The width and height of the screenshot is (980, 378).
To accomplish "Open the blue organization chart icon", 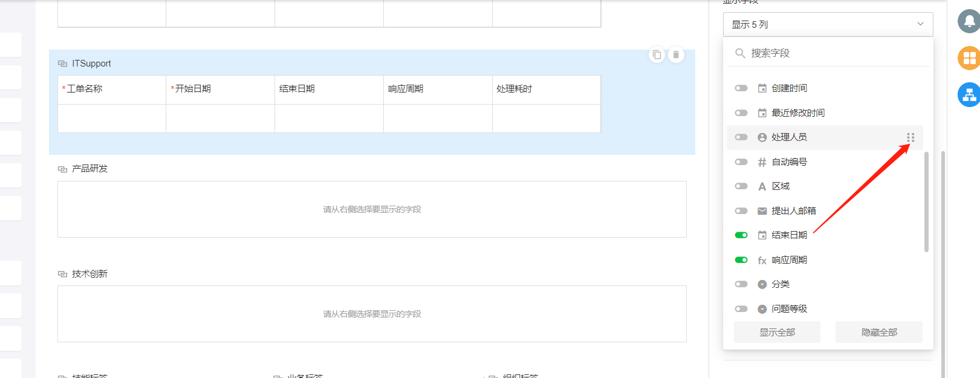I will click(969, 95).
